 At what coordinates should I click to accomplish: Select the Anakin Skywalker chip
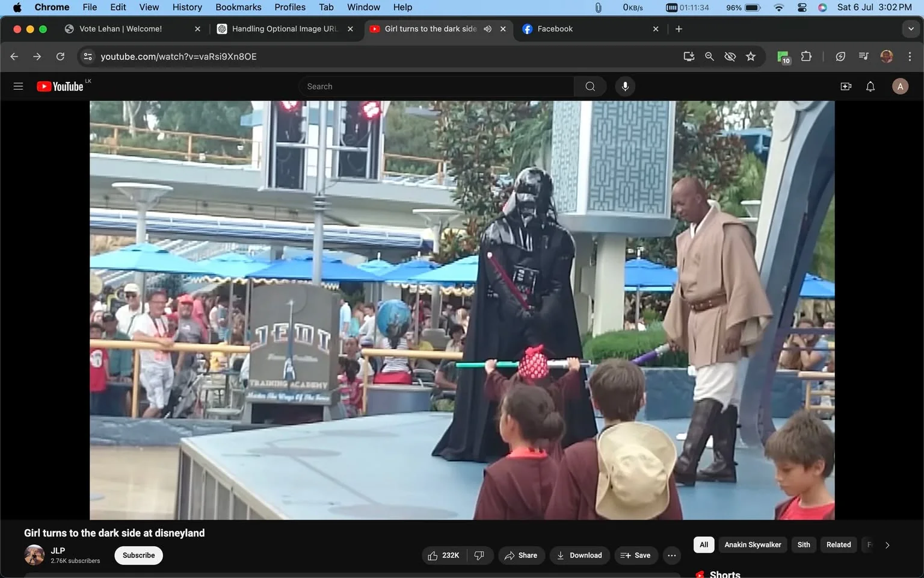click(x=753, y=545)
